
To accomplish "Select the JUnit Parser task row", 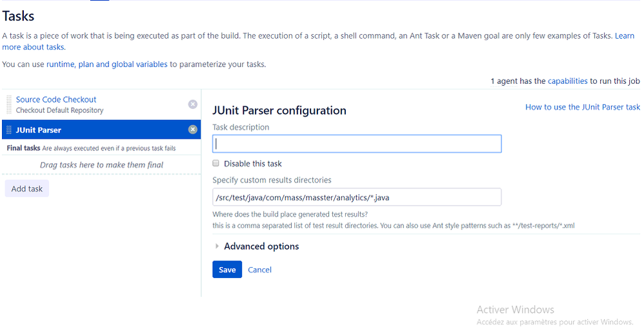I will (x=101, y=130).
